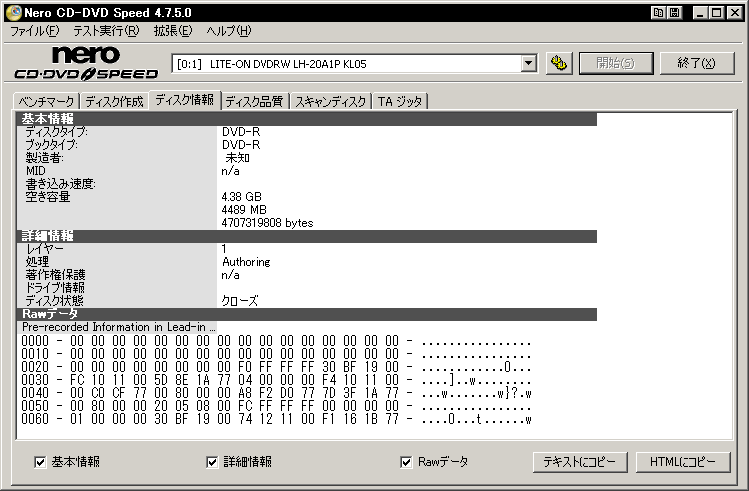This screenshot has width=749, height=491.
Task: Click the drive options icon beside the drive selector
Action: click(559, 63)
